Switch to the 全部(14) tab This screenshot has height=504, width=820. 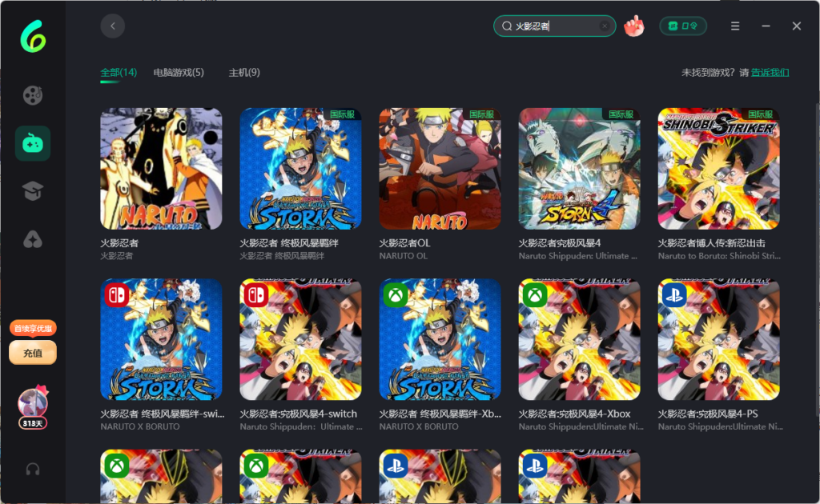click(119, 73)
